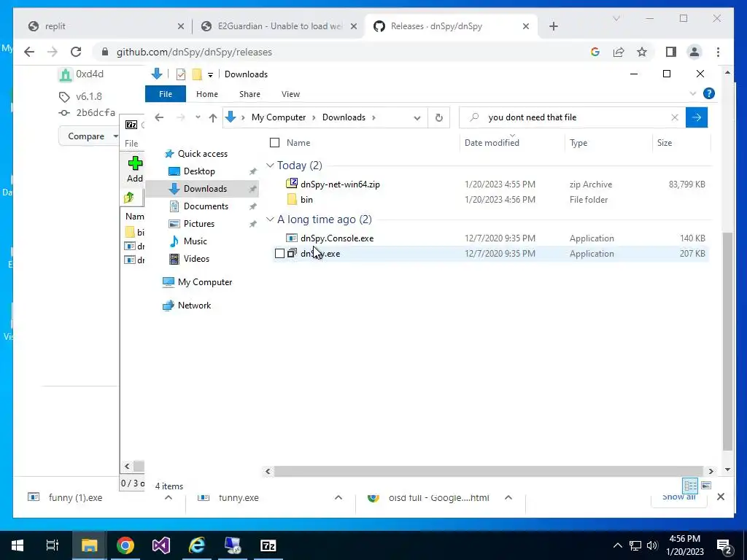Open 7-Zip from the taskbar

268,545
